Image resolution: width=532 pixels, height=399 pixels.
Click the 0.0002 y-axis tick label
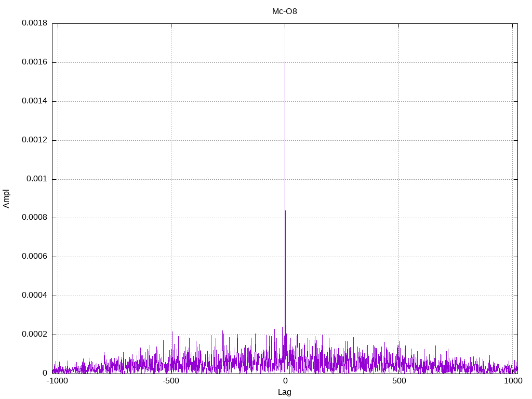(x=34, y=335)
